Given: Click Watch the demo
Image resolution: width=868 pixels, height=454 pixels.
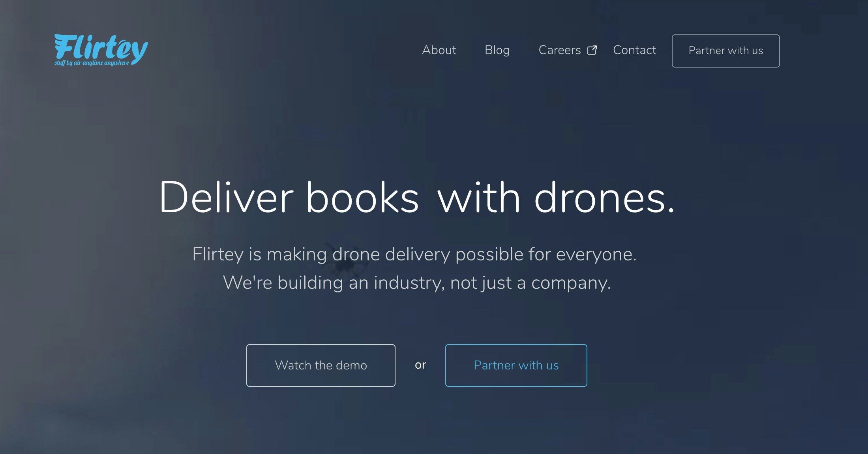Looking at the screenshot, I should coord(321,365).
